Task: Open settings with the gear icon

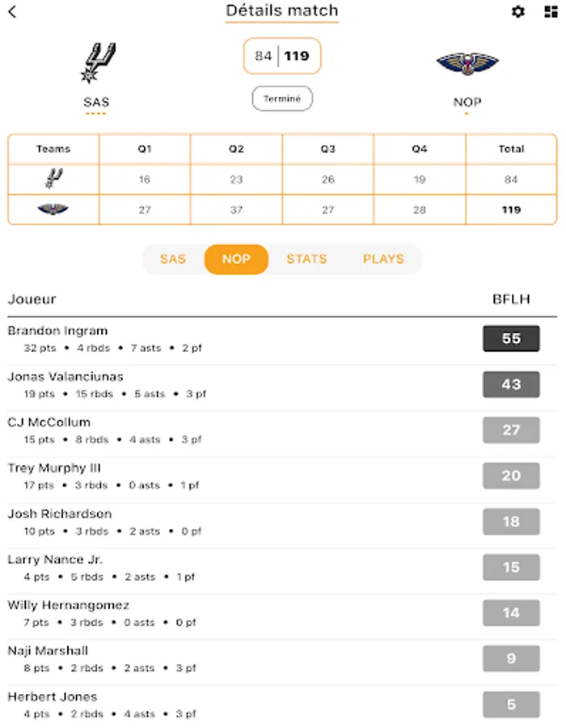Action: coord(518,12)
